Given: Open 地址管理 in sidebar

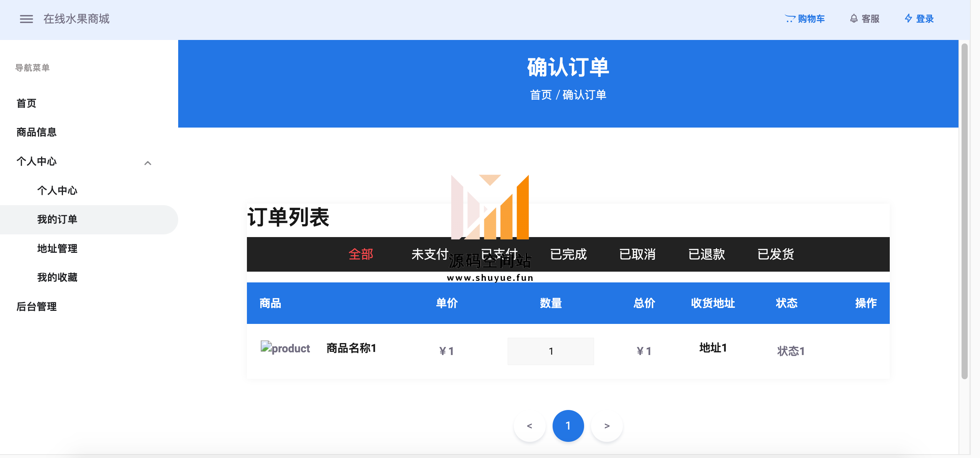Looking at the screenshot, I should click(57, 249).
